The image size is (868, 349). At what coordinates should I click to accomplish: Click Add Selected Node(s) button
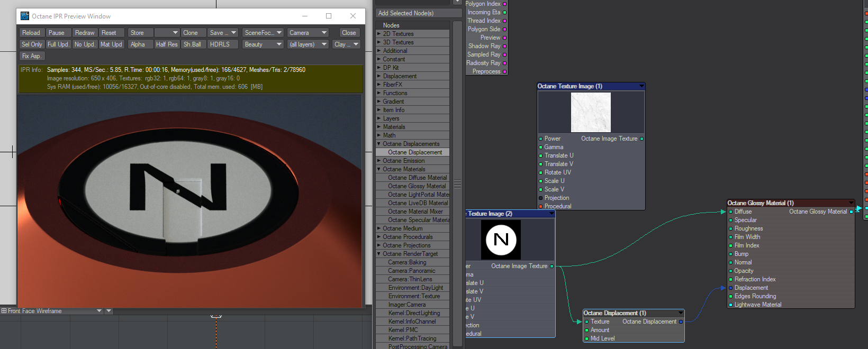coord(419,13)
